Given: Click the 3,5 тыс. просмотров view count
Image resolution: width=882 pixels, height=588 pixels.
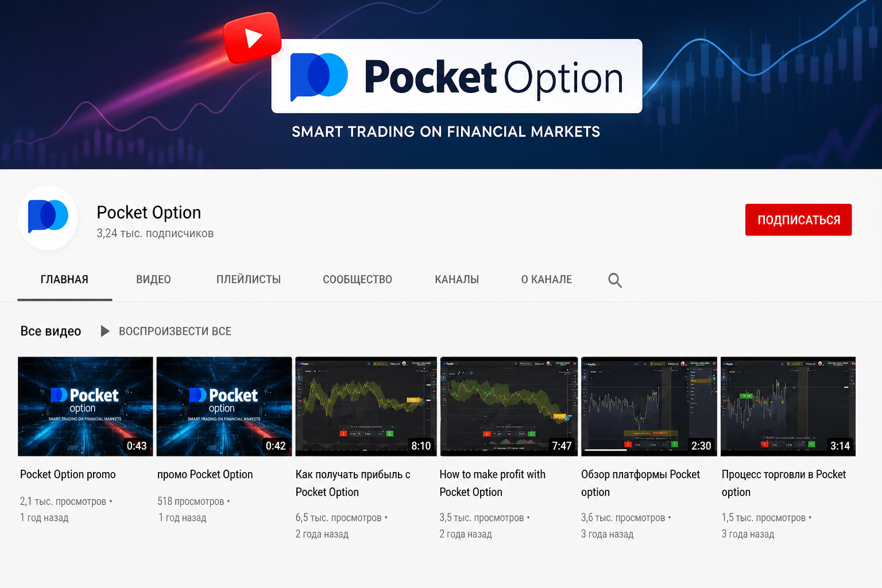Looking at the screenshot, I should coord(482,517).
